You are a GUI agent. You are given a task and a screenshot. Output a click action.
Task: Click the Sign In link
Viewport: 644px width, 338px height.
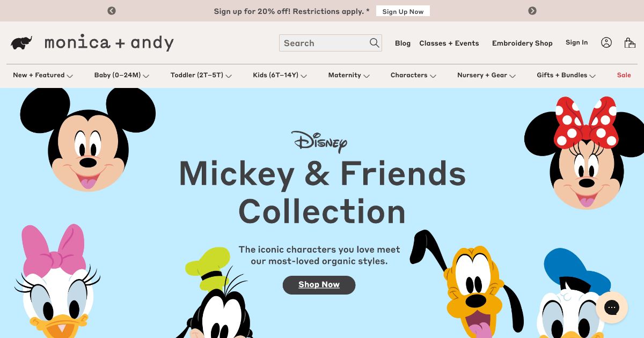click(576, 42)
